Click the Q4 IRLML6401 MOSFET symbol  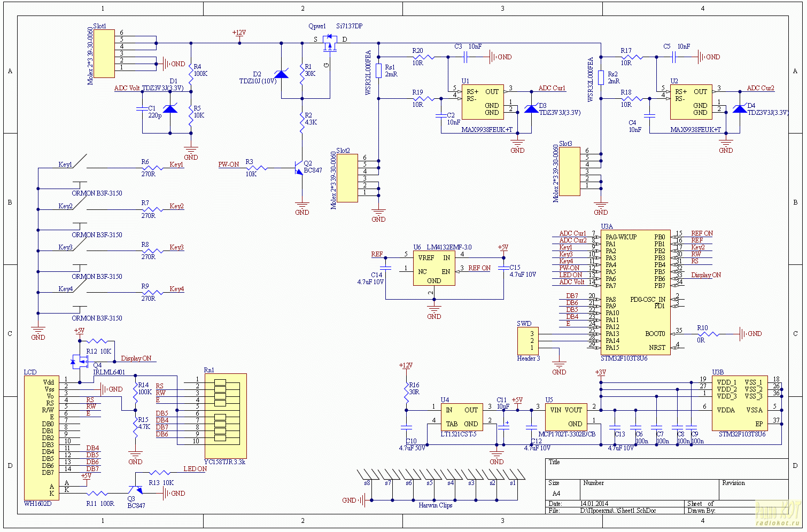pos(79,362)
